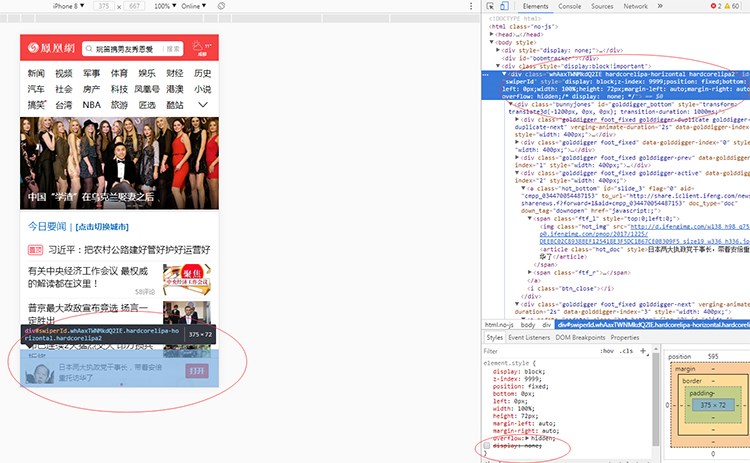
Task: Click the 台湾 nav link
Action: click(64, 105)
